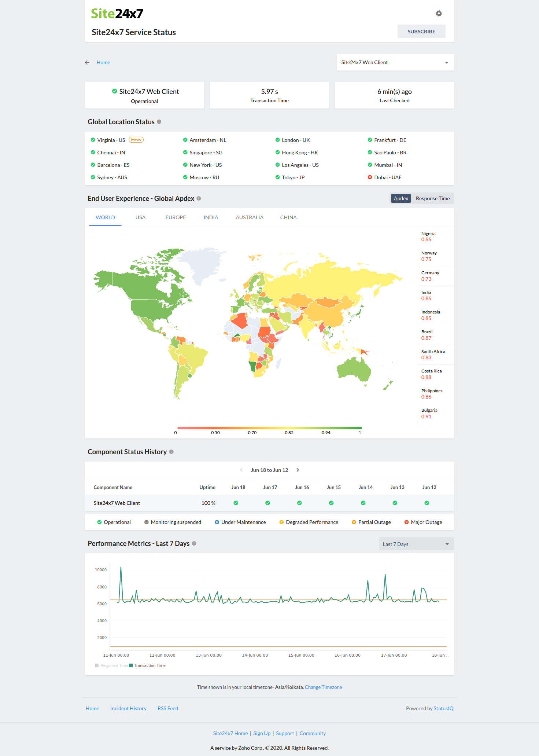The width and height of the screenshot is (539, 756).
Task: Toggle the Response Time series in chart legend
Action: 111,665
